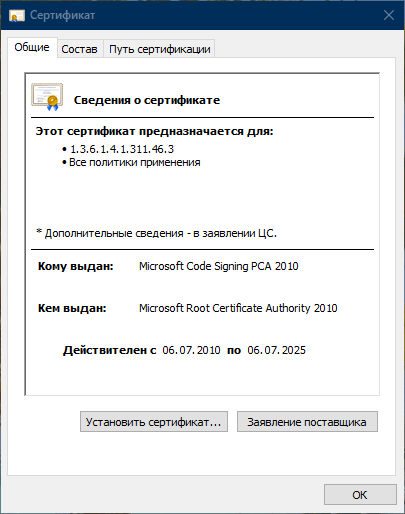Click the Установить сертификат button
The height and width of the screenshot is (514, 405).
154,422
